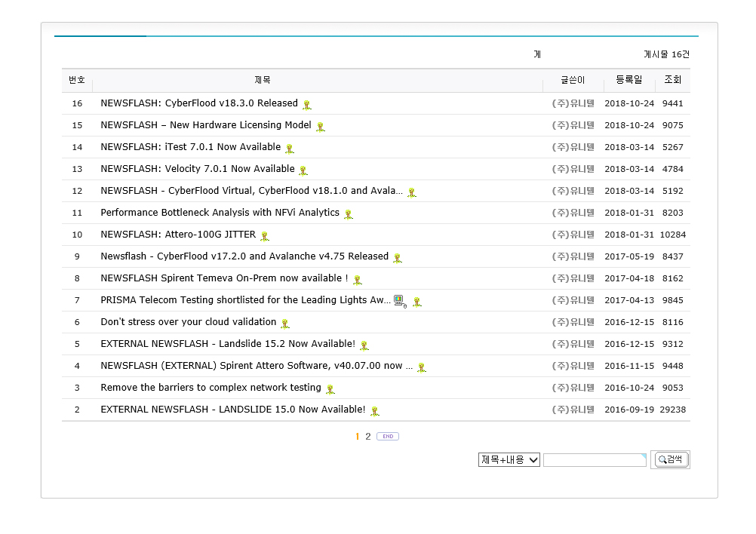756x534 pixels.
Task: Click the search keyword input field
Action: point(594,460)
